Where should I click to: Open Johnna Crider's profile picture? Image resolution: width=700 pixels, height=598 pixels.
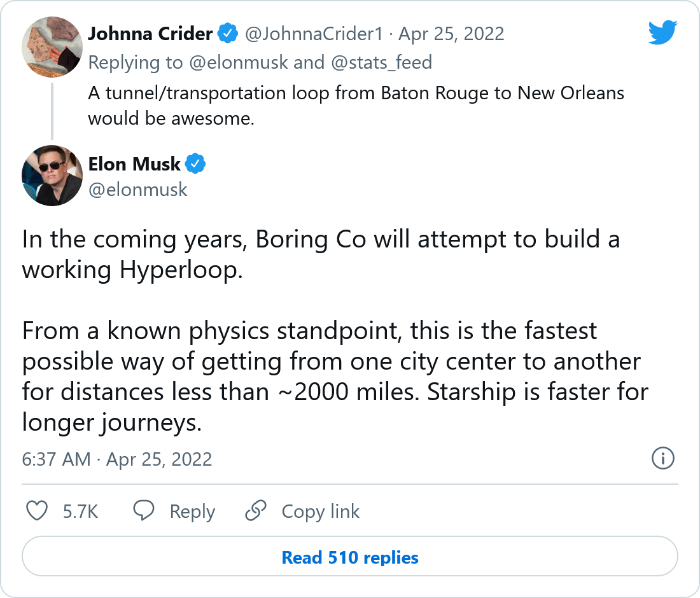(52, 46)
